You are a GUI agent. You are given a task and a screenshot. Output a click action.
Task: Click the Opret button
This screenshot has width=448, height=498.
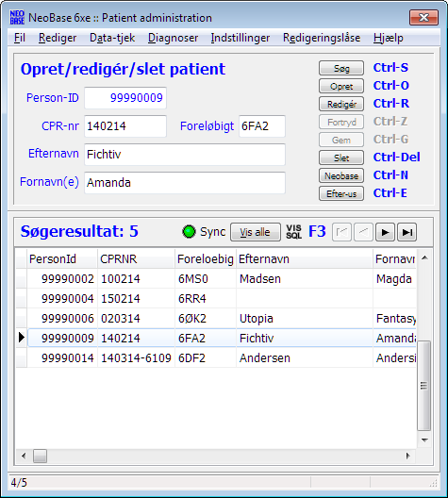(x=341, y=86)
